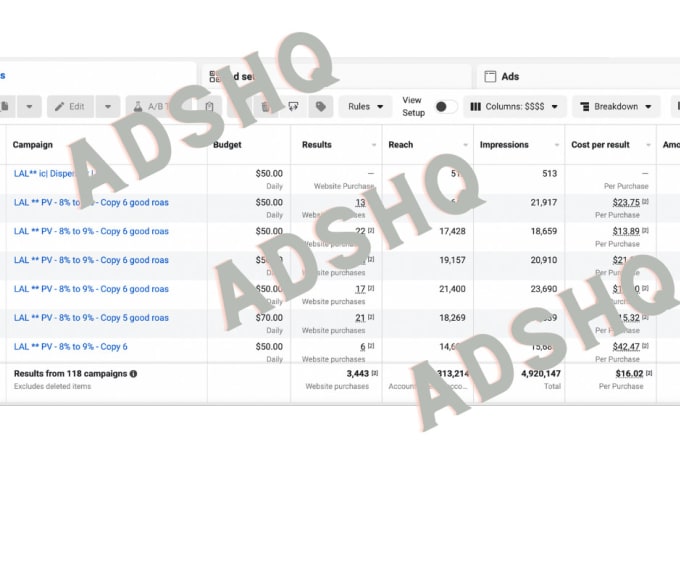Click the export share icon in toolbar
The height and width of the screenshot is (570, 680).
point(294,107)
